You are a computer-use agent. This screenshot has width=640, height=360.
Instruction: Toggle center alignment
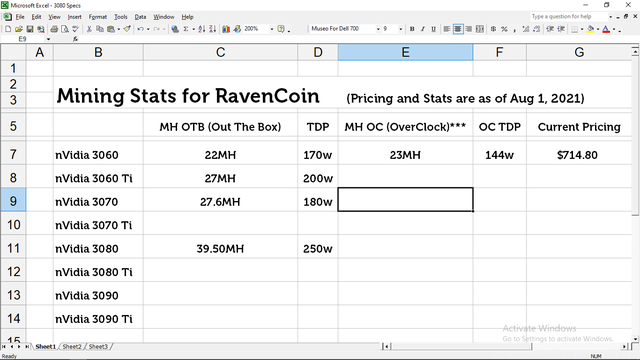pyautogui.click(x=458, y=29)
